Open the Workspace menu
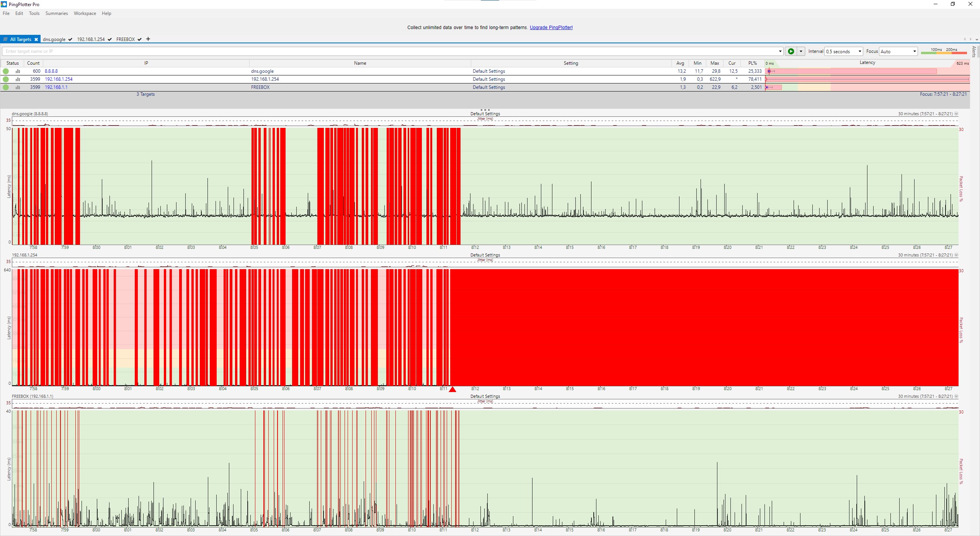Image resolution: width=980 pixels, height=536 pixels. click(x=85, y=13)
